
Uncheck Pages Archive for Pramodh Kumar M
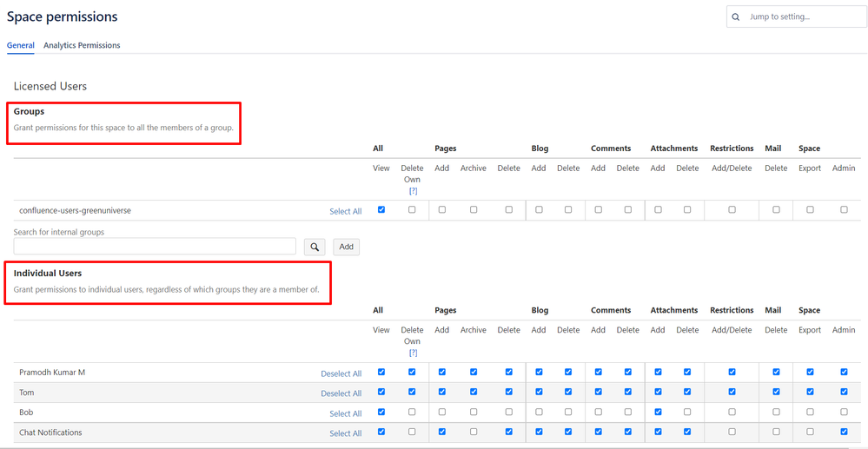(x=474, y=372)
